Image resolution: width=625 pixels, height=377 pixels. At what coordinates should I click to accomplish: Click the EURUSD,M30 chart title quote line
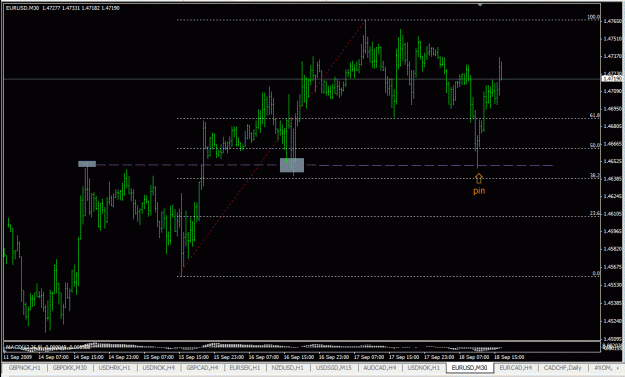[x=63, y=8]
